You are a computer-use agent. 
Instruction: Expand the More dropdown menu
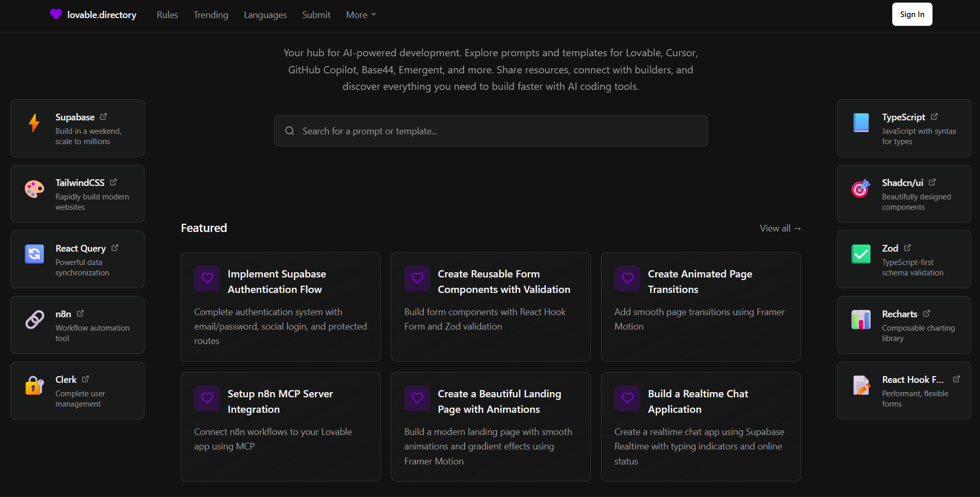click(x=361, y=15)
